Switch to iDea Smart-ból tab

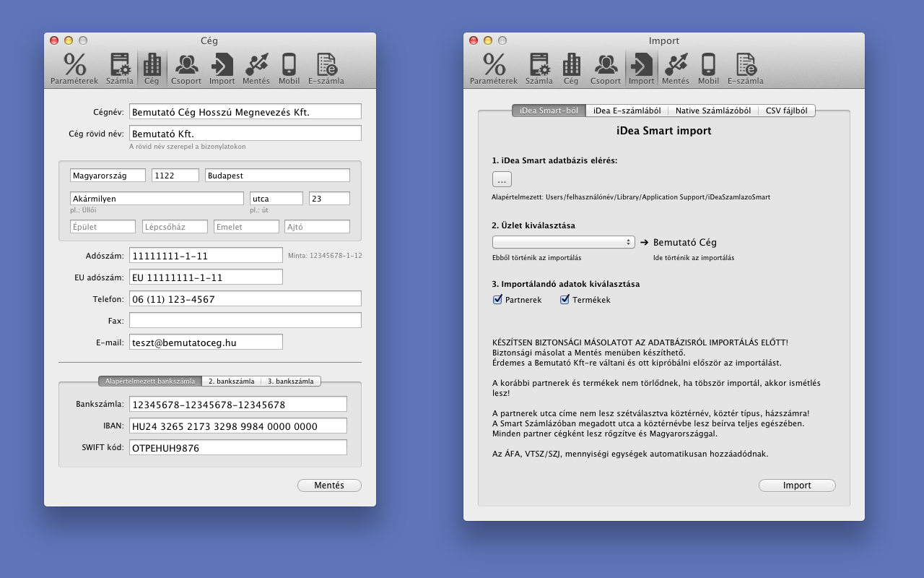click(549, 111)
